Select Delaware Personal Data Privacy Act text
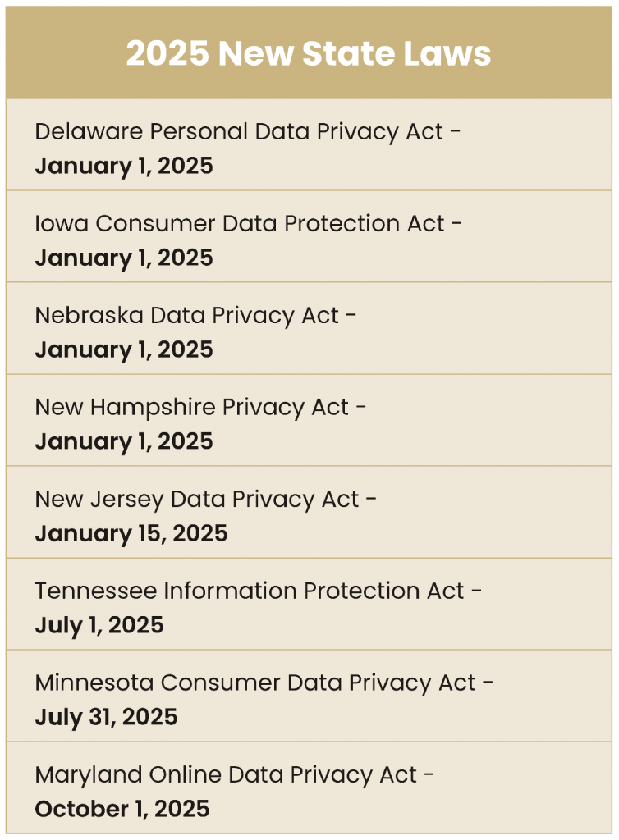Screen dimensions: 619x840 [x=239, y=132]
